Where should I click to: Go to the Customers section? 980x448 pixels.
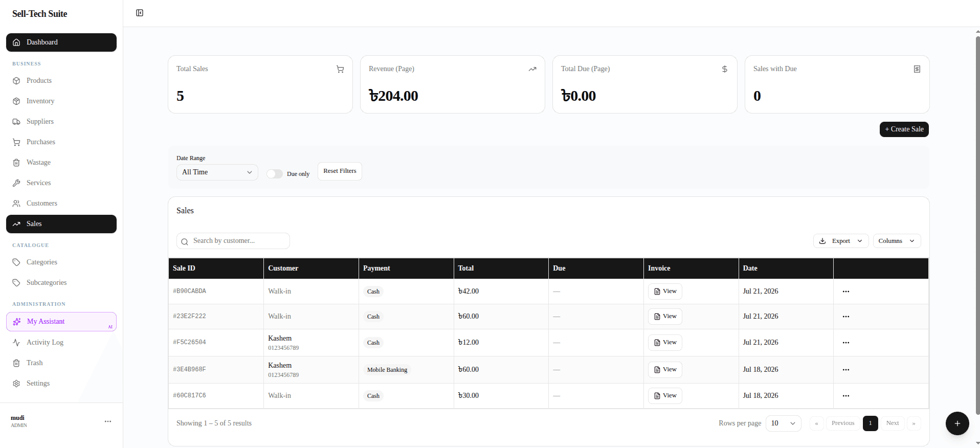tap(61, 204)
